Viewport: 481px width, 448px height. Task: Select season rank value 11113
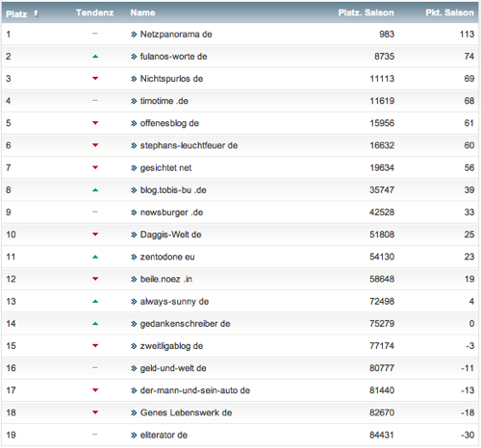[382, 79]
